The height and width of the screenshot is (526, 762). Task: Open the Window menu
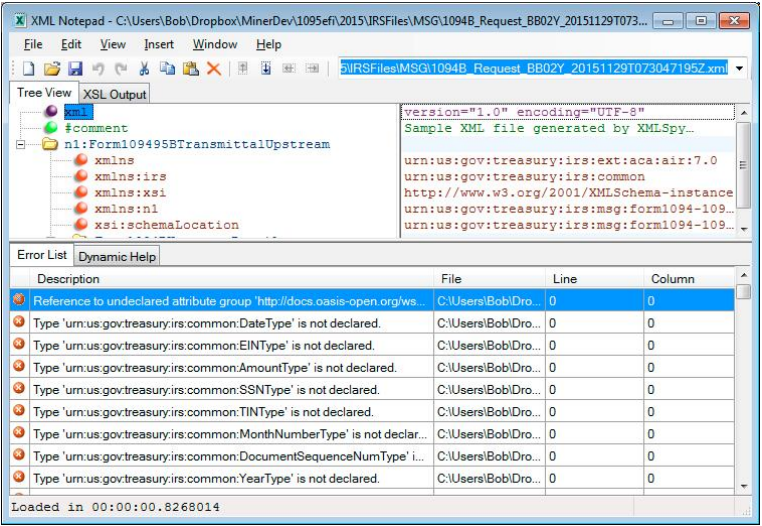[215, 44]
